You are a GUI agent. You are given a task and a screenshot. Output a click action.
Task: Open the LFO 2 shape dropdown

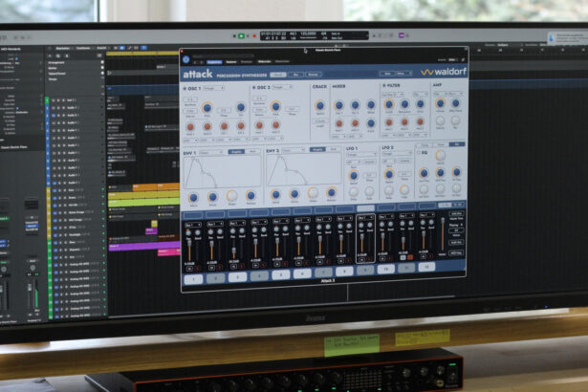point(397,153)
